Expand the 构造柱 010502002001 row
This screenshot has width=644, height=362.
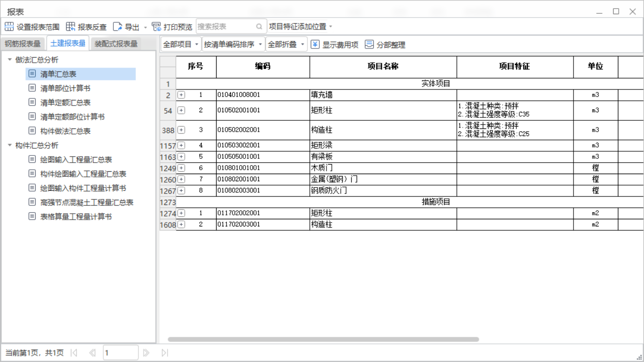[x=181, y=130]
